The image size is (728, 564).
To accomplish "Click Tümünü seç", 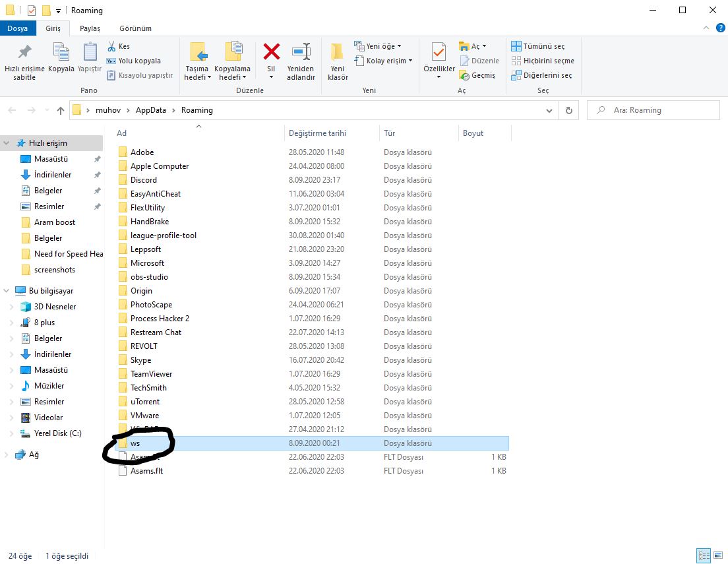I will point(538,46).
